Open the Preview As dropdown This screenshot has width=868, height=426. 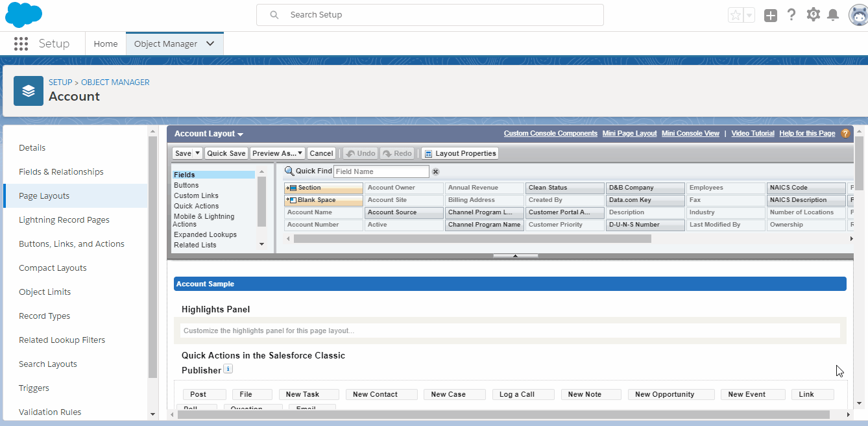pyautogui.click(x=277, y=153)
